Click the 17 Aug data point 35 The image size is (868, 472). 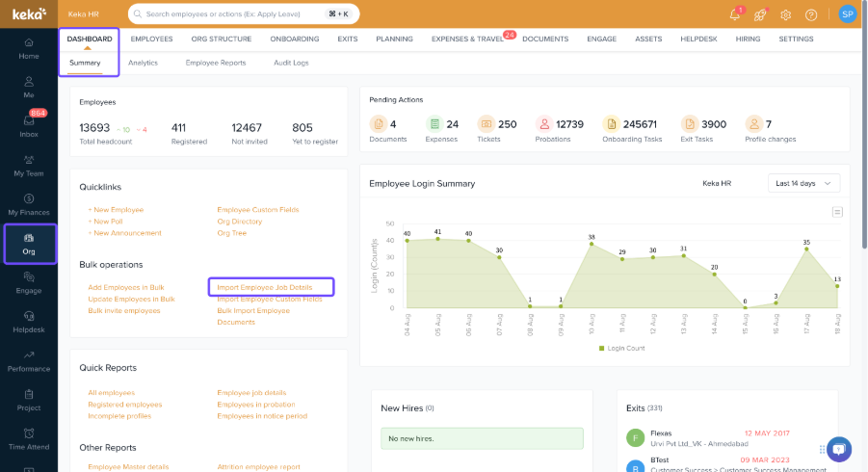[x=806, y=249]
